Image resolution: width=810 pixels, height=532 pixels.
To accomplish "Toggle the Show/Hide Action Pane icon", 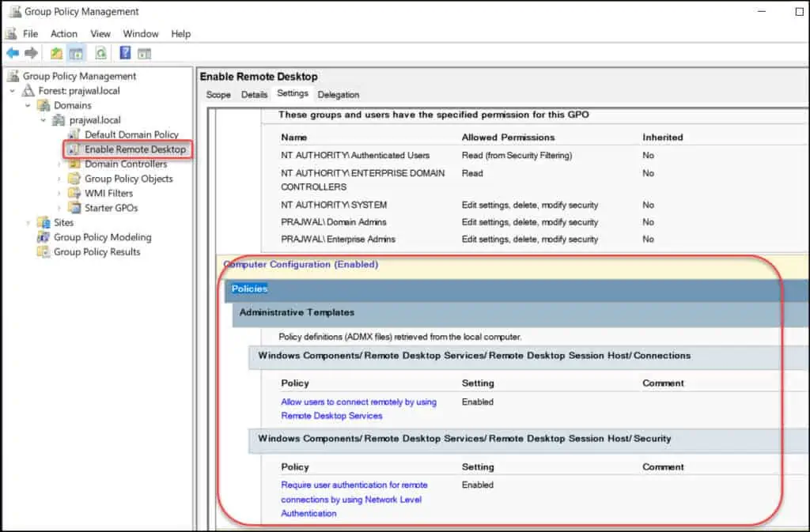I will (x=144, y=53).
